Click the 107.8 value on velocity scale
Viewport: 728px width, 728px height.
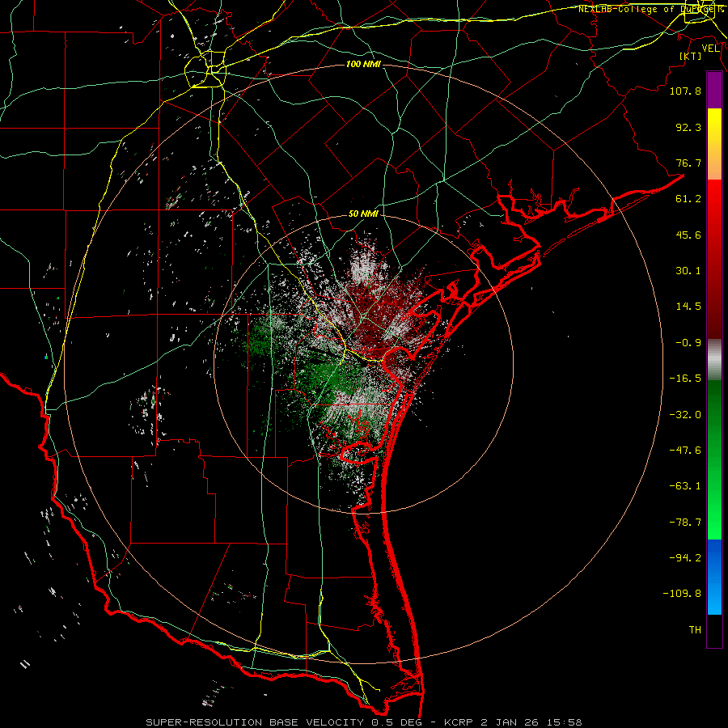pos(685,91)
